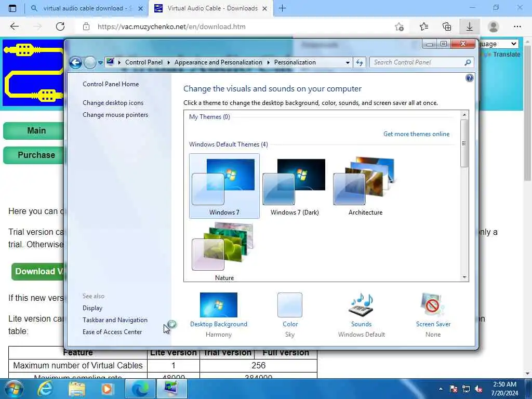
Task: Open Windows Media Player from taskbar
Action: [108, 389]
